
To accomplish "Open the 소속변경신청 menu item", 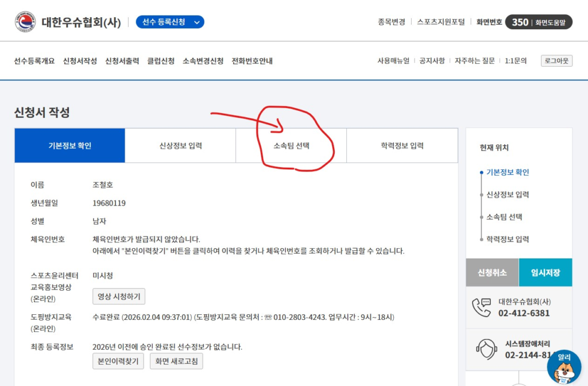I will click(203, 61).
